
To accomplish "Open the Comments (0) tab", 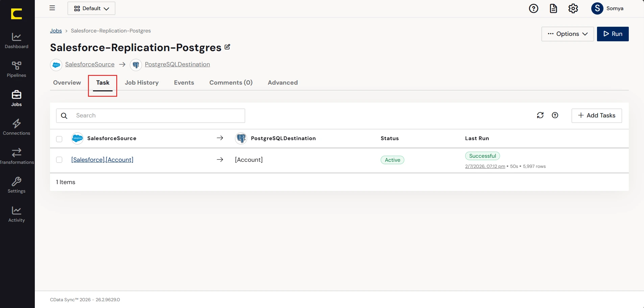I will [x=231, y=83].
